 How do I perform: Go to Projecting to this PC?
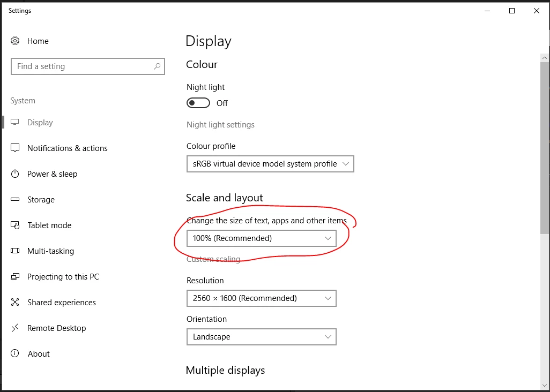63,277
